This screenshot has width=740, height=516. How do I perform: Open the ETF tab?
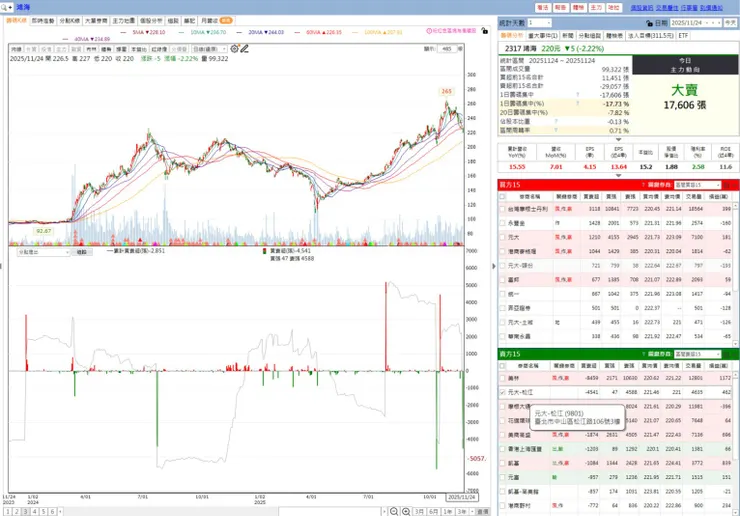(683, 35)
